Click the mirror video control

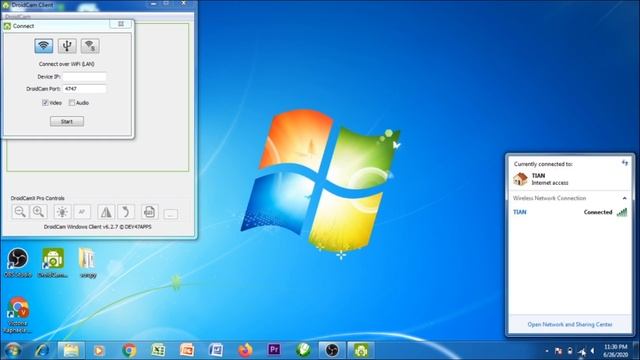106,212
